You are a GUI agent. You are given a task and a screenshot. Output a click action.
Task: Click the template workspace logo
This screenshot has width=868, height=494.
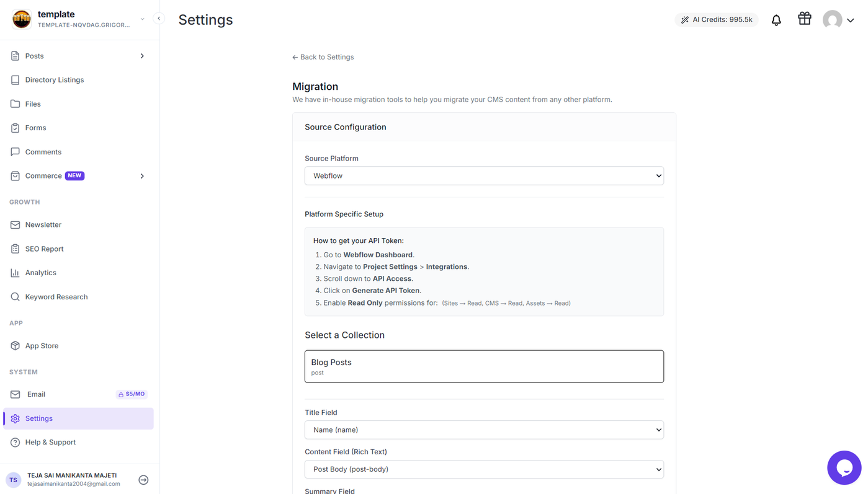[x=22, y=19]
